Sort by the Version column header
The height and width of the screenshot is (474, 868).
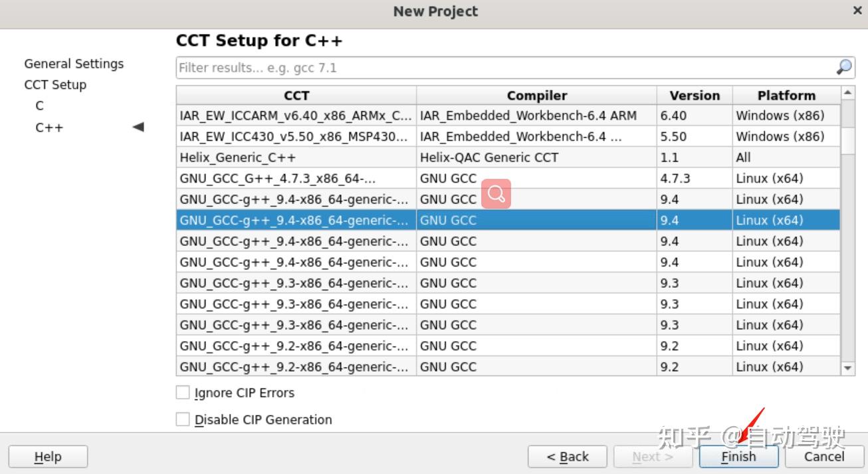[695, 95]
